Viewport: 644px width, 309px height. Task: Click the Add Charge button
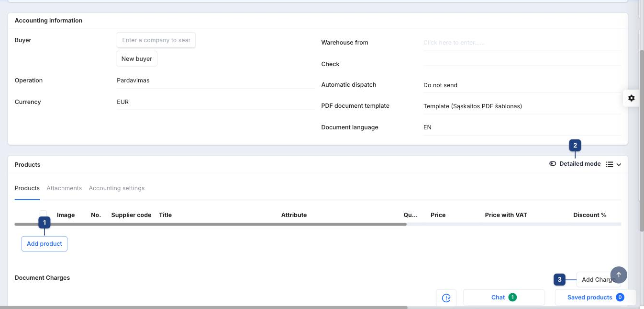(x=599, y=280)
